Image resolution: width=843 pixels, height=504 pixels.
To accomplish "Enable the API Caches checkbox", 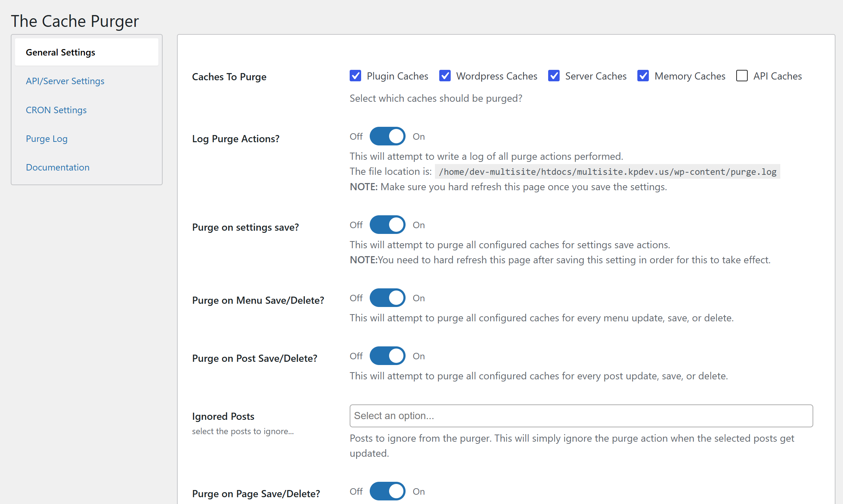I will pyautogui.click(x=742, y=76).
